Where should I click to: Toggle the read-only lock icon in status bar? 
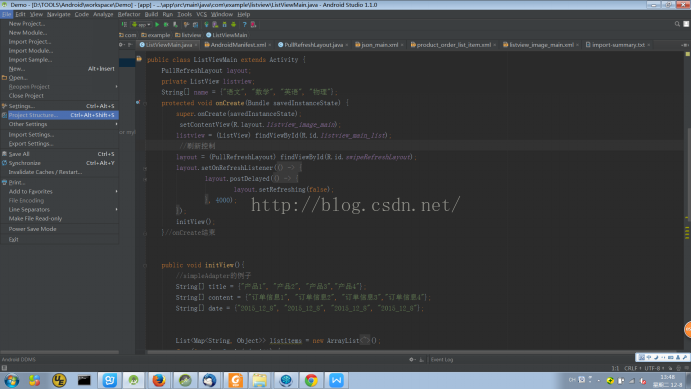click(670, 368)
